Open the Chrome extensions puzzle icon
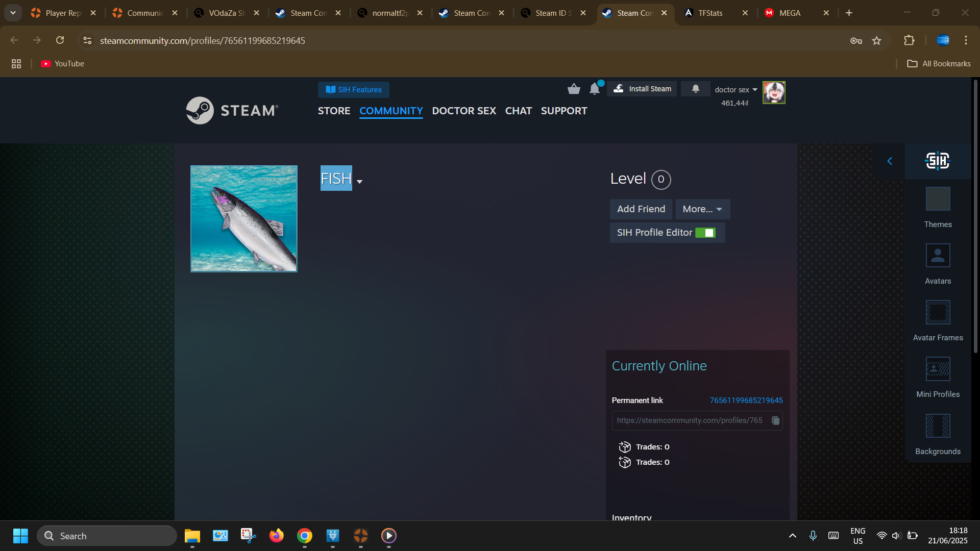 [909, 40]
